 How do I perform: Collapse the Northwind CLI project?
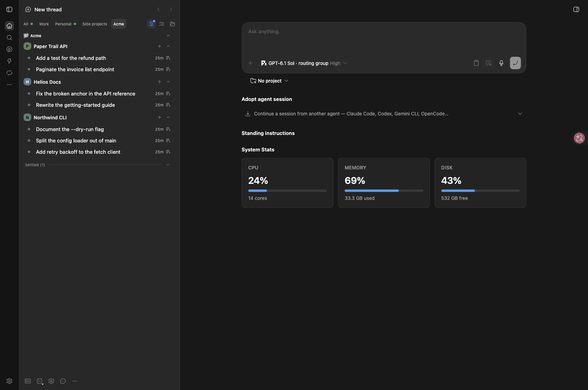pyautogui.click(x=168, y=117)
